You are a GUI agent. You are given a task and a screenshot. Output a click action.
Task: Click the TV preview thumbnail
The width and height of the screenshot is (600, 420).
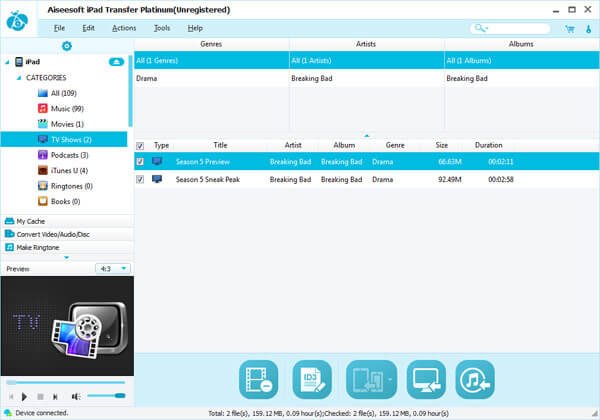coord(67,326)
